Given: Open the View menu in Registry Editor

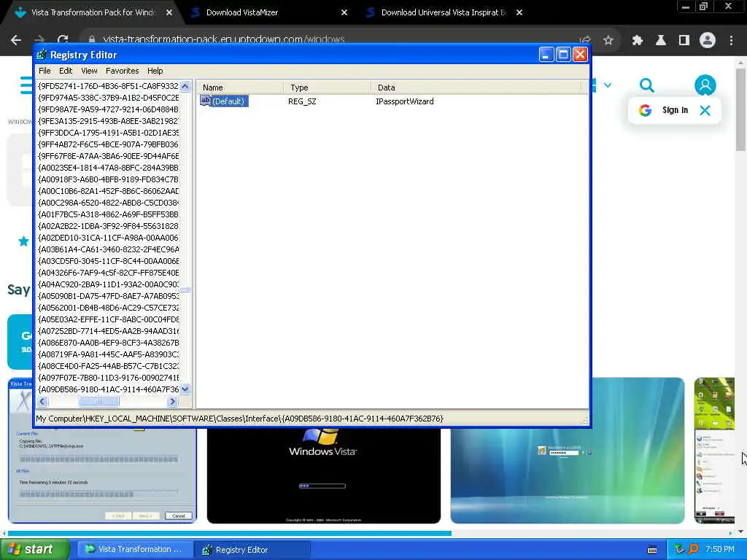Looking at the screenshot, I should [89, 71].
